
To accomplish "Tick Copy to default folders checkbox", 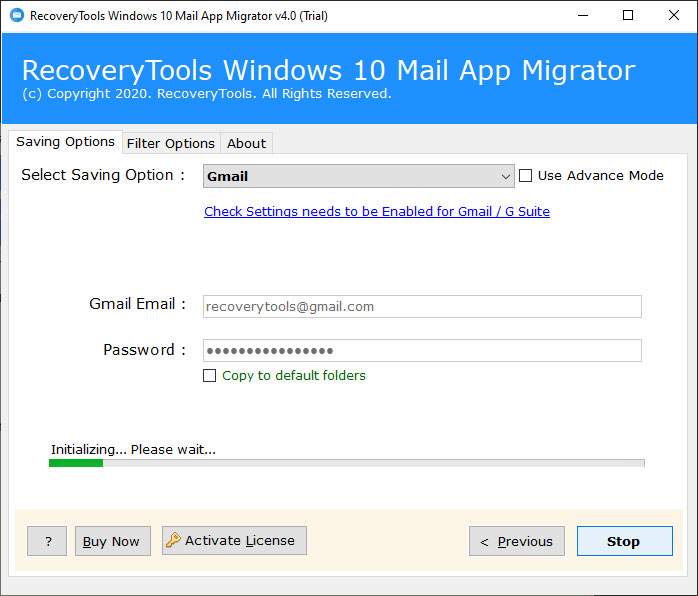I will 209,375.
